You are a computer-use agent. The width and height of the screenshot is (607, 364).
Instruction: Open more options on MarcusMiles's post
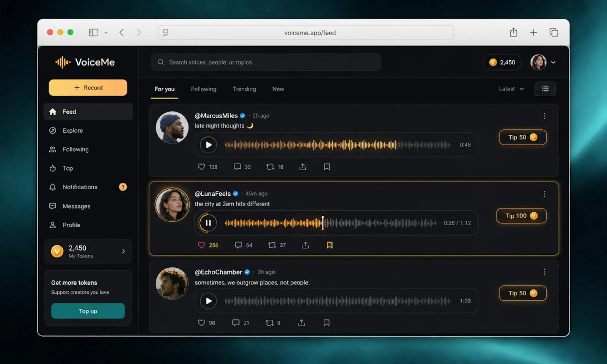(x=544, y=116)
